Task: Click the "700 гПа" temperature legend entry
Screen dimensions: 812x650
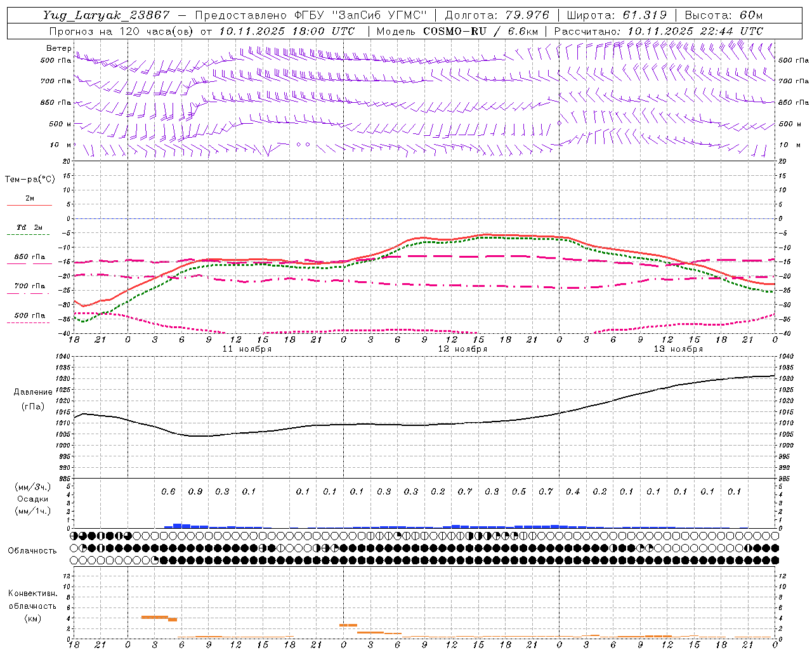Action: (30, 286)
